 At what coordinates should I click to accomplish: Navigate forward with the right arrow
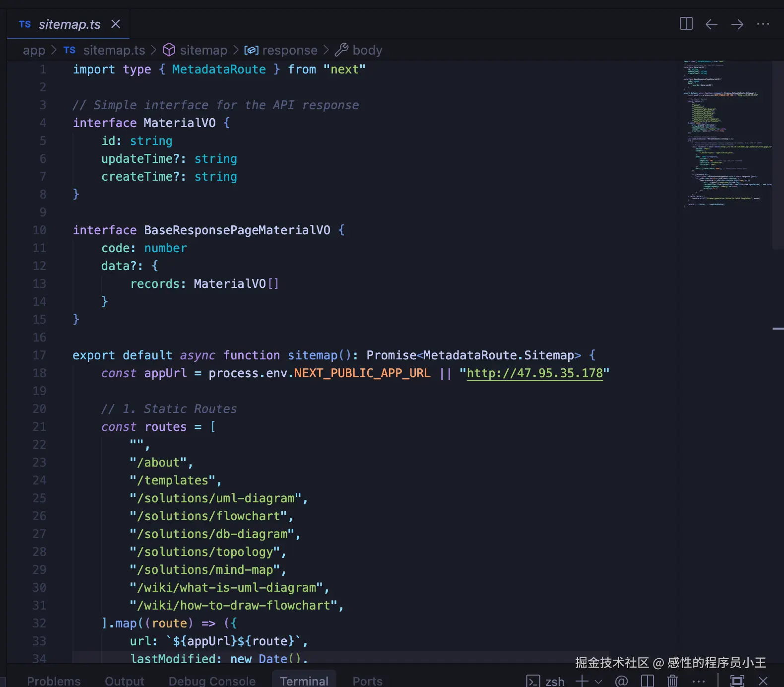[x=737, y=24]
